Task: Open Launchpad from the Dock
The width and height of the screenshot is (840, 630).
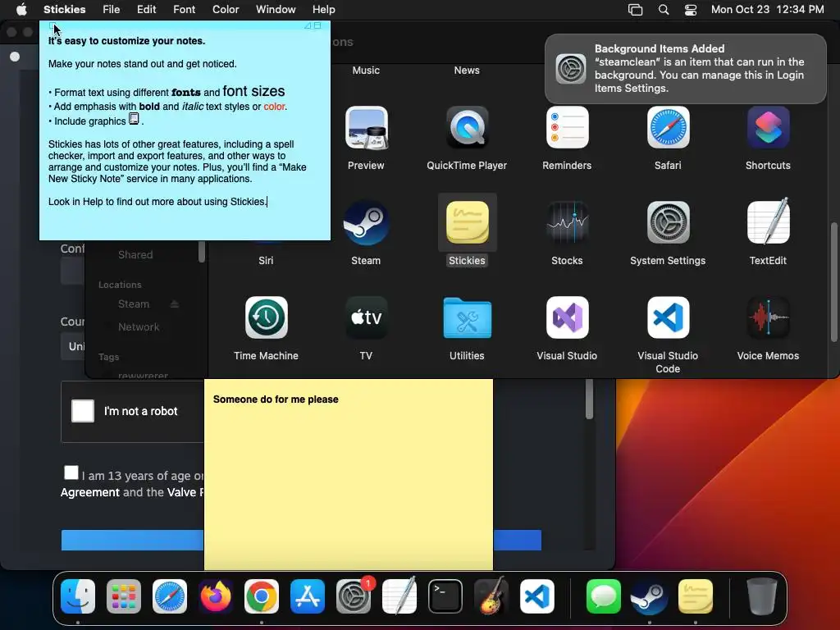Action: 124,596
